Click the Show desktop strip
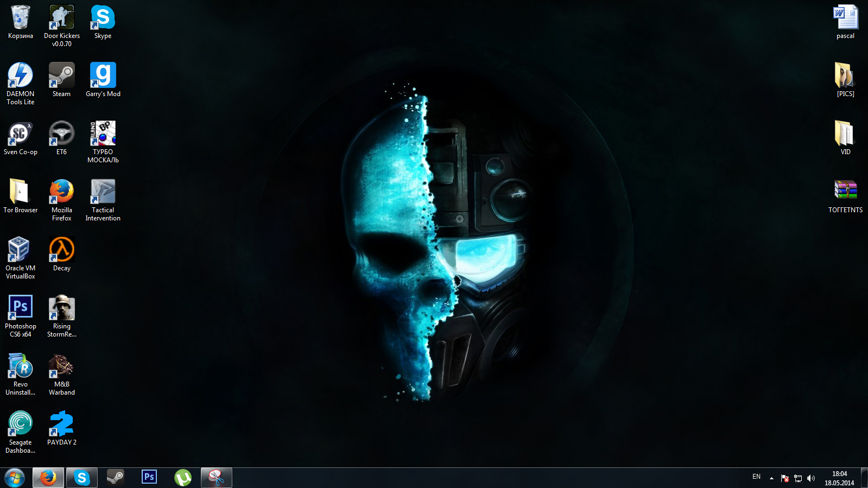 pos(864,478)
